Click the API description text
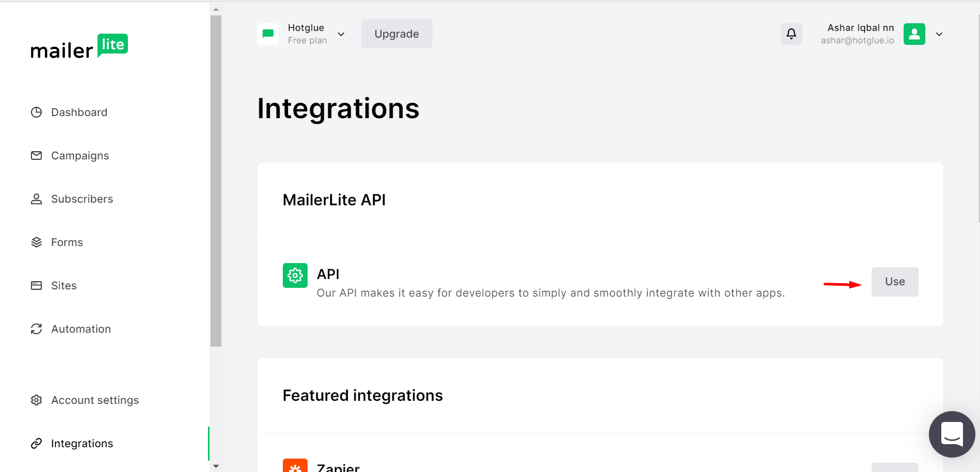Viewport: 980px width, 472px height. [551, 293]
